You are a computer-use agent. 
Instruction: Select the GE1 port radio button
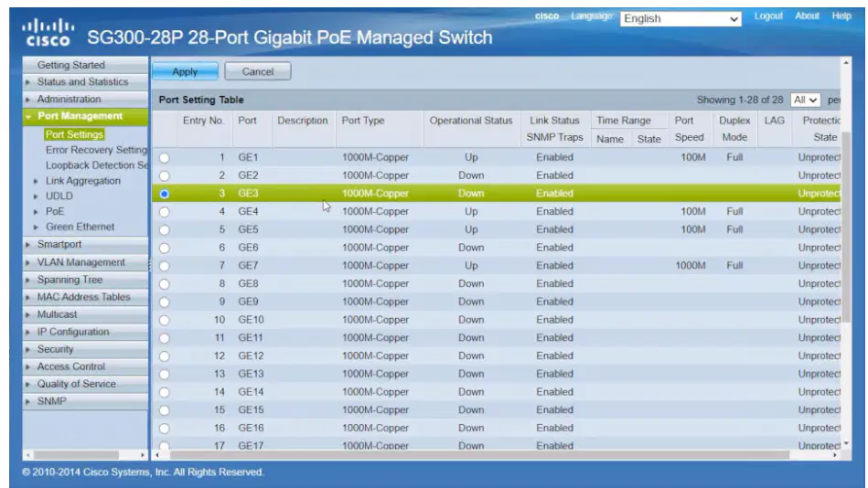(x=165, y=158)
